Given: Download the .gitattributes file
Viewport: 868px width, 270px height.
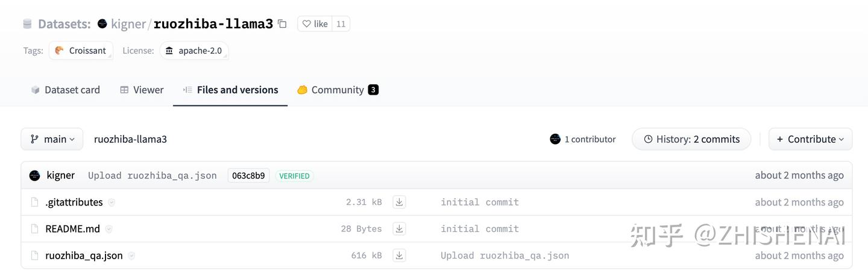Looking at the screenshot, I should (x=399, y=202).
